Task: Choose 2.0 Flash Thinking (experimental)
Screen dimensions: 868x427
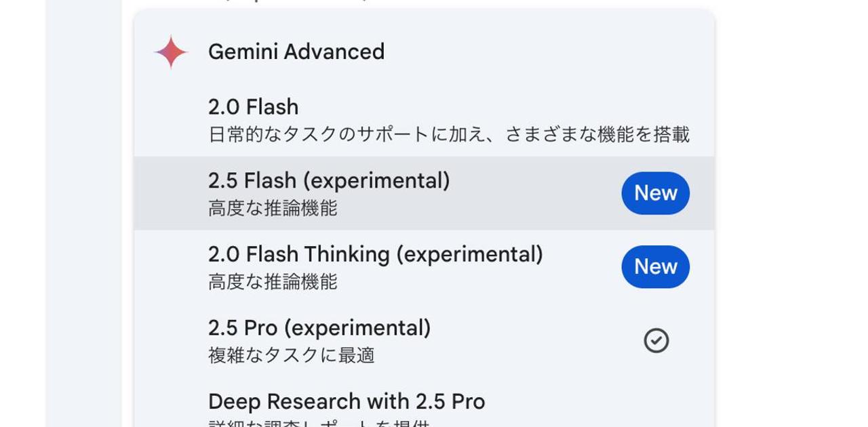Action: coord(375,254)
